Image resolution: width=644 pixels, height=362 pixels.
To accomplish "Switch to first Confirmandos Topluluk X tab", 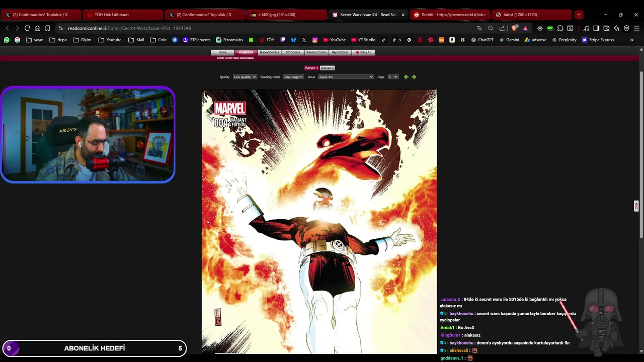I will 40,15.
